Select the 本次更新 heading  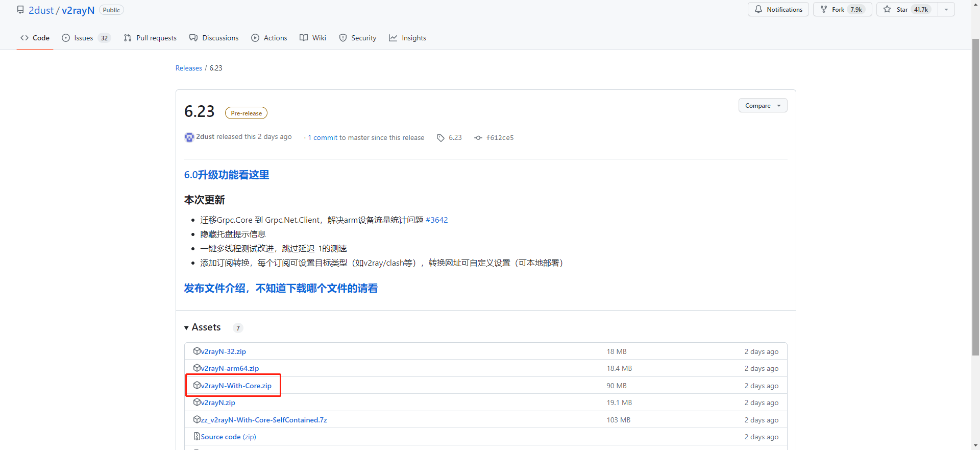205,200
